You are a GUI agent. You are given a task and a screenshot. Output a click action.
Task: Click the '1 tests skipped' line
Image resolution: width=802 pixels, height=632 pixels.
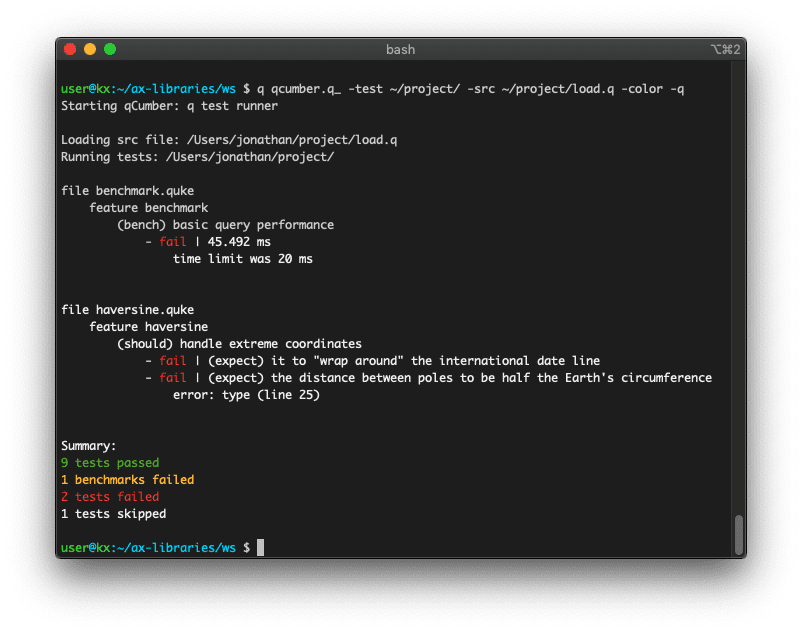pos(114,514)
